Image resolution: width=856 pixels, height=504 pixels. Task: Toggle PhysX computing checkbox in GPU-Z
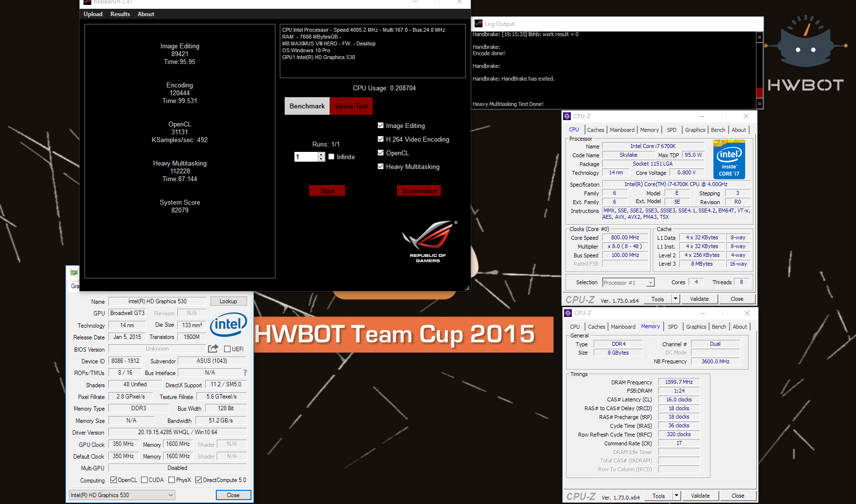[171, 480]
